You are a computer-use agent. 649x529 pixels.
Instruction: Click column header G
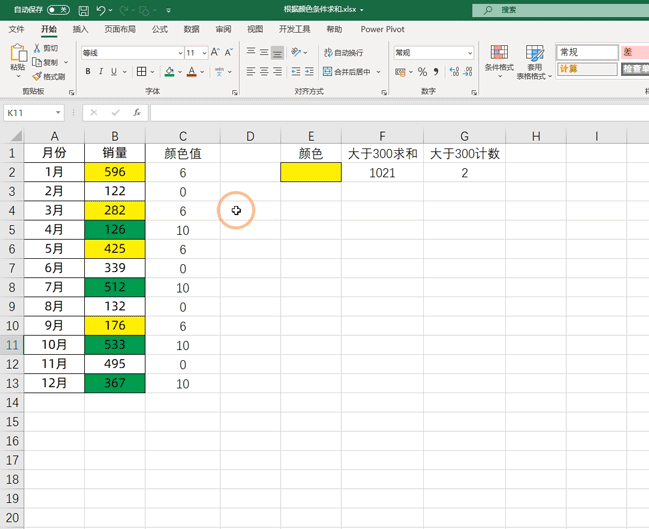(464, 136)
